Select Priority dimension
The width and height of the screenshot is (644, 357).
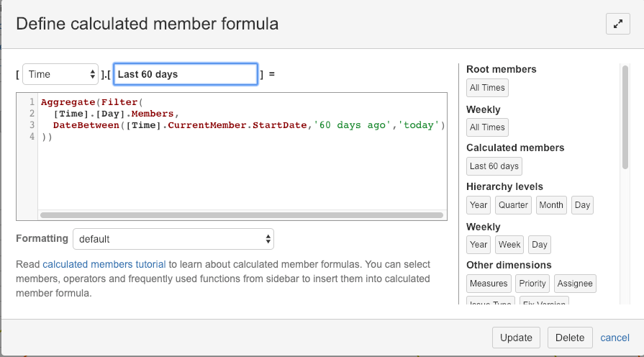coord(532,284)
